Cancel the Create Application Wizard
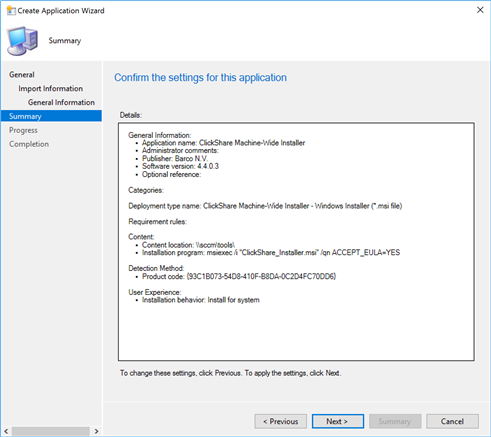 pyautogui.click(x=452, y=421)
